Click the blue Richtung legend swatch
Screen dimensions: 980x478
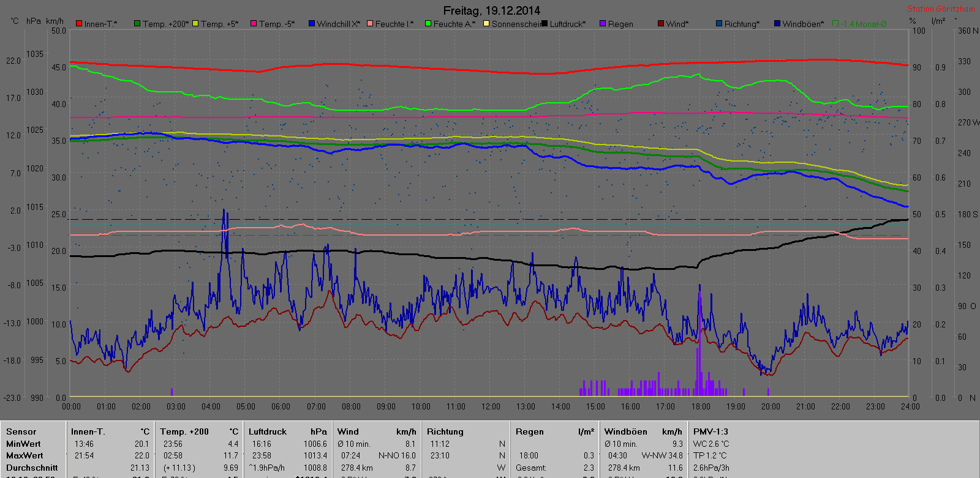click(719, 24)
